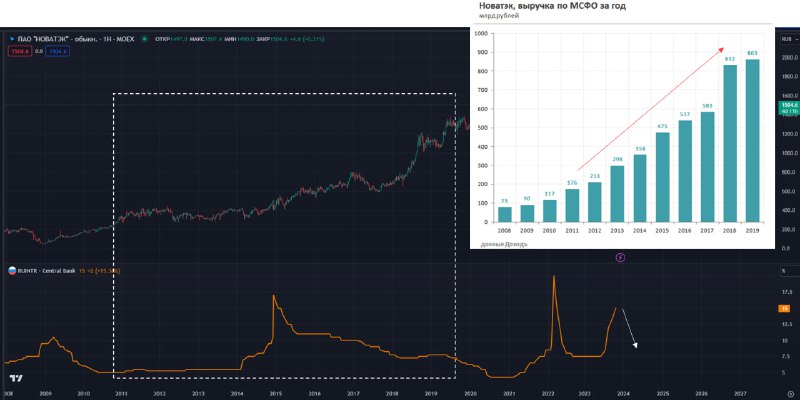The image size is (800, 400).
Task: Click the 2024 label on the time axis
Action: tap(624, 394)
